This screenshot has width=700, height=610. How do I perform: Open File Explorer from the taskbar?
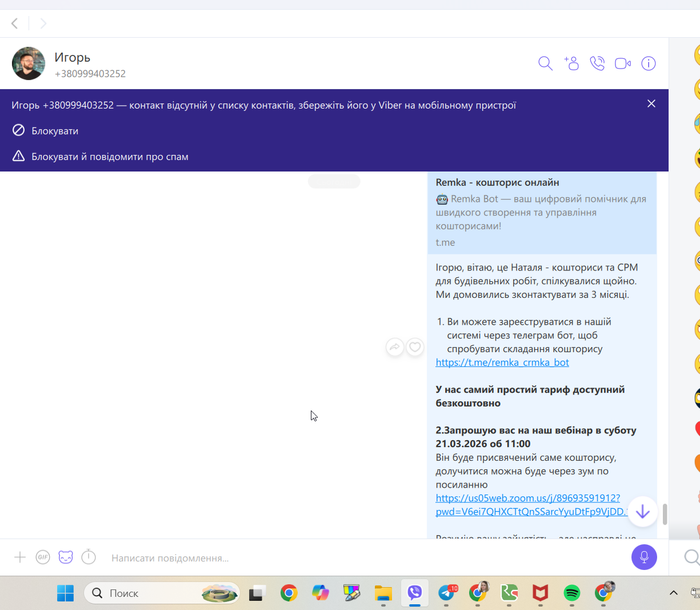click(383, 593)
